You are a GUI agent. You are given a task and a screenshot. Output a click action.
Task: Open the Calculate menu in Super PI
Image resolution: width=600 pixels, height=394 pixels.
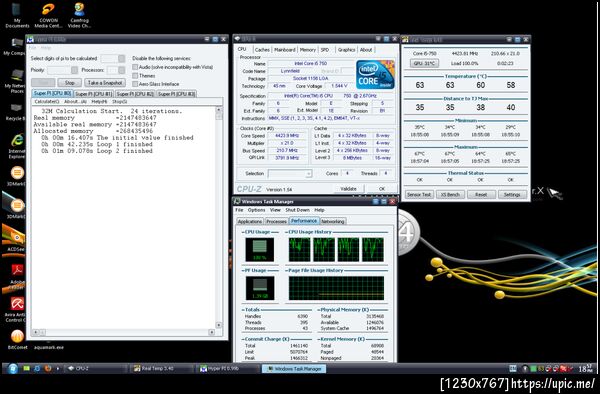[47, 102]
